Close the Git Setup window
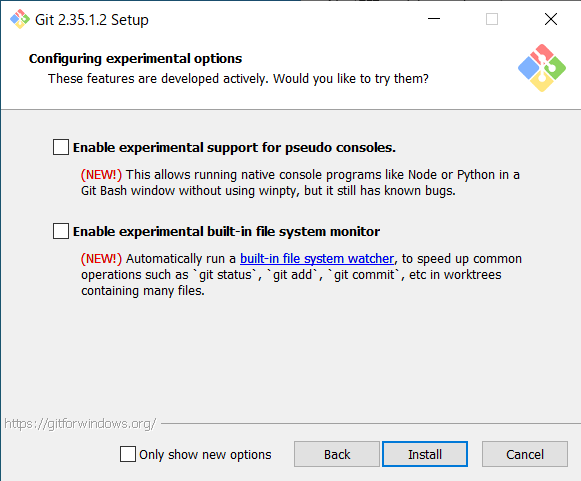Viewport: 581px width, 481px height. [x=551, y=19]
